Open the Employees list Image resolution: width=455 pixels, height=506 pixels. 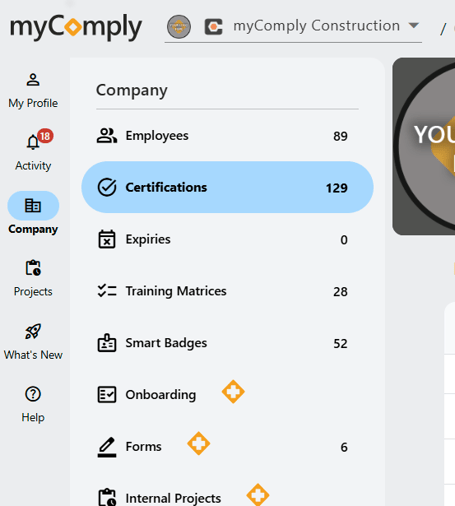coord(227,136)
